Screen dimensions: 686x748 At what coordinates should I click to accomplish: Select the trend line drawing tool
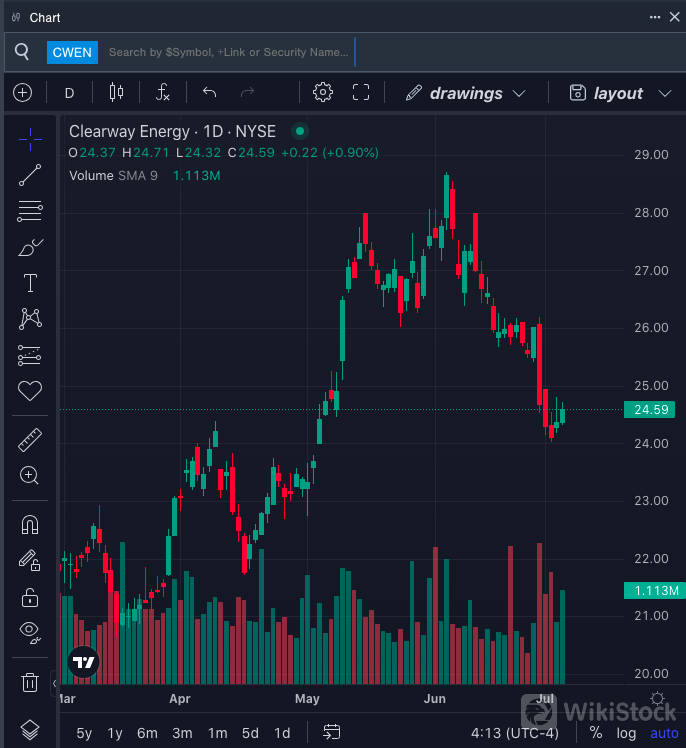pyautogui.click(x=30, y=175)
